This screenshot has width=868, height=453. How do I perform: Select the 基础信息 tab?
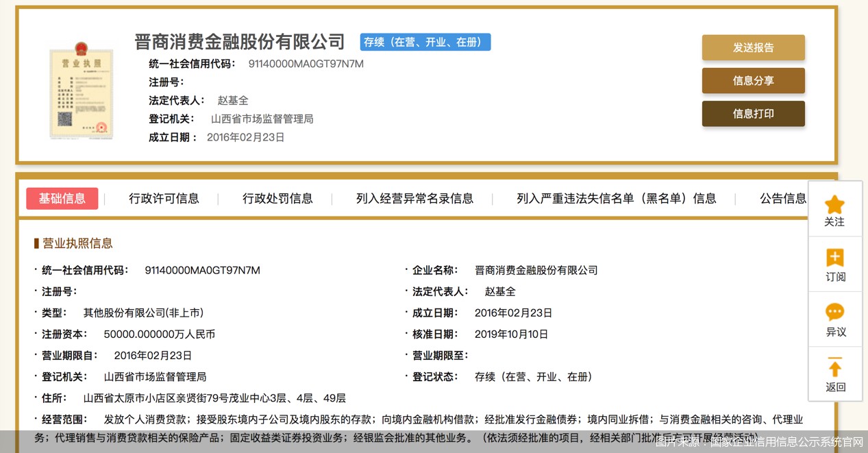(x=62, y=199)
